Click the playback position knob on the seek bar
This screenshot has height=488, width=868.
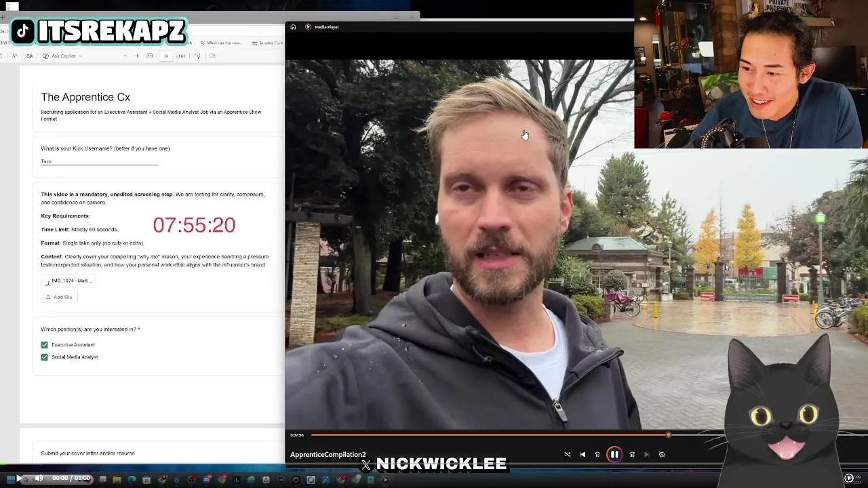point(668,435)
